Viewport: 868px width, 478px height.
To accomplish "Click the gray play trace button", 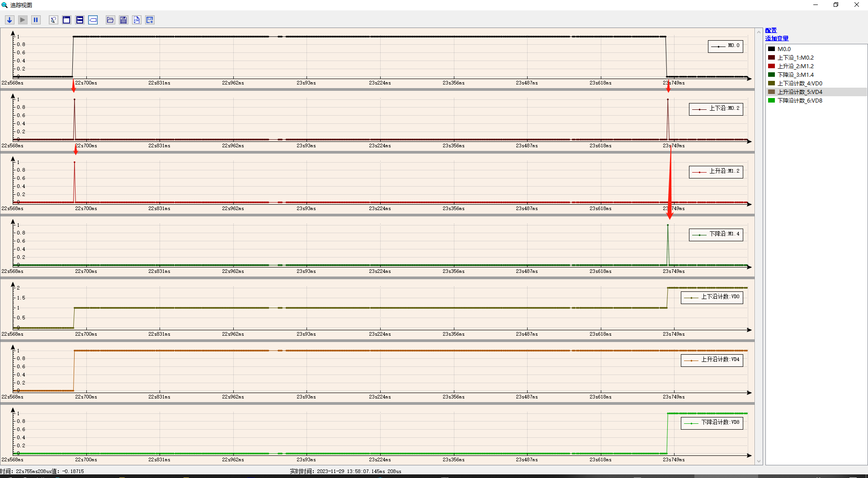I will (23, 20).
